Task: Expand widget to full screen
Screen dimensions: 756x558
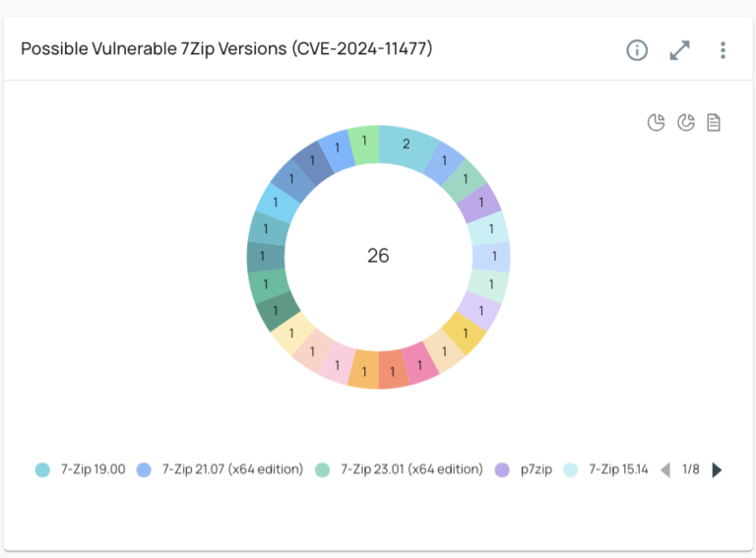Action: [680, 50]
